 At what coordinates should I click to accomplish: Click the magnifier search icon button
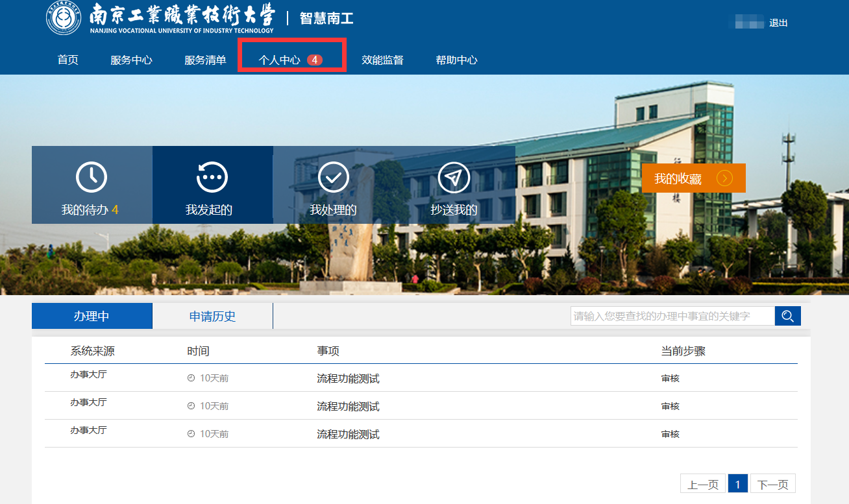tap(788, 316)
